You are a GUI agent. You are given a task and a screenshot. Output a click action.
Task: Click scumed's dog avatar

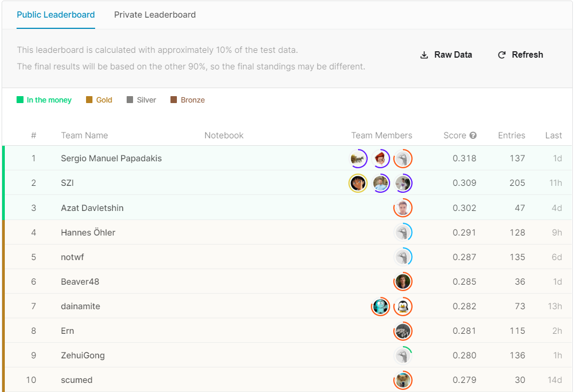pyautogui.click(x=403, y=380)
